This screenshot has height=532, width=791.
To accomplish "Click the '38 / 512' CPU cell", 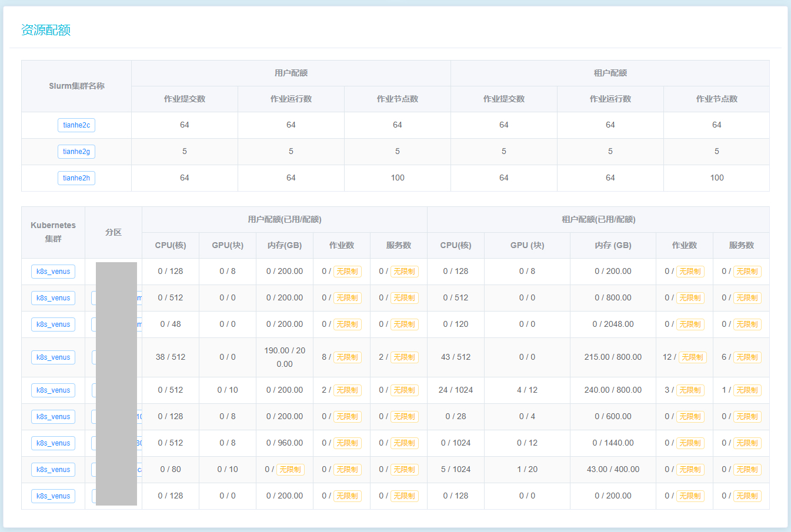I will click(x=171, y=357).
